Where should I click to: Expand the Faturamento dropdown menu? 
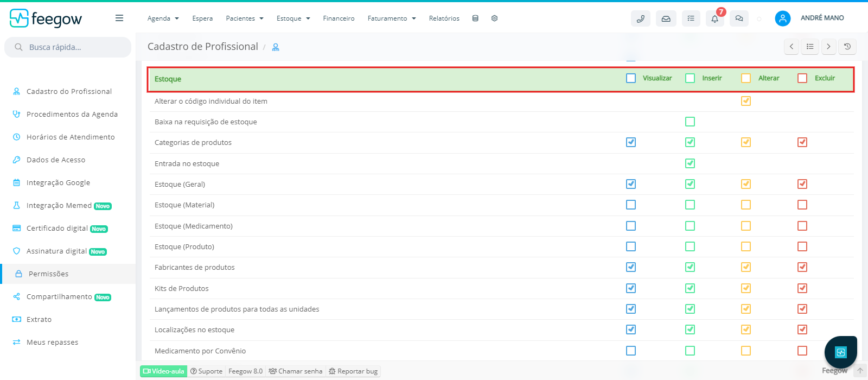[392, 18]
